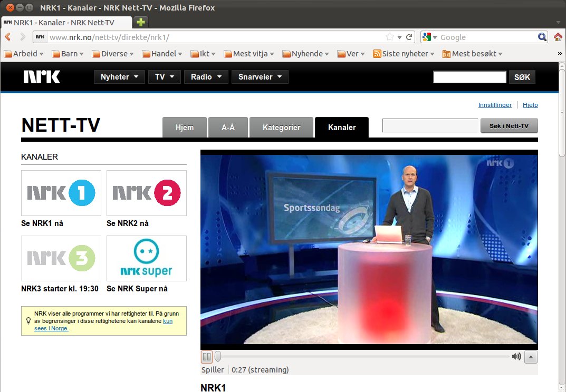Switch to the Kategorier tab
The height and width of the screenshot is (392, 566).
pyautogui.click(x=281, y=128)
